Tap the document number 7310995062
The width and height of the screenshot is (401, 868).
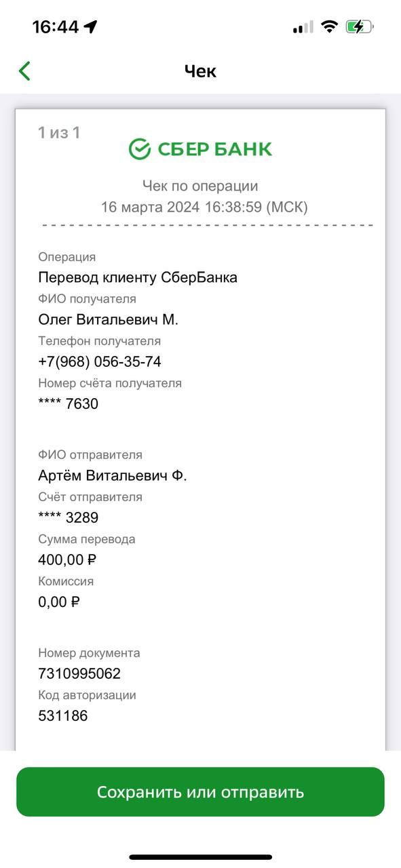(x=79, y=673)
